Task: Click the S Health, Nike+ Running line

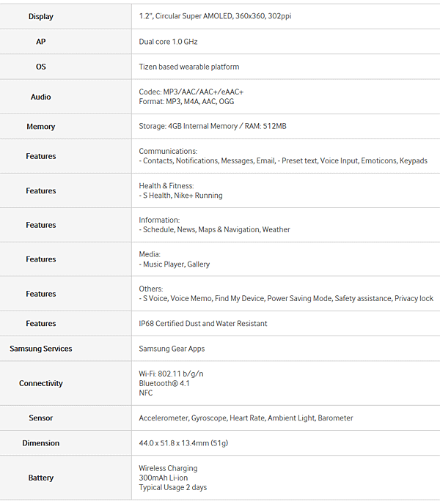Action: (x=182, y=196)
